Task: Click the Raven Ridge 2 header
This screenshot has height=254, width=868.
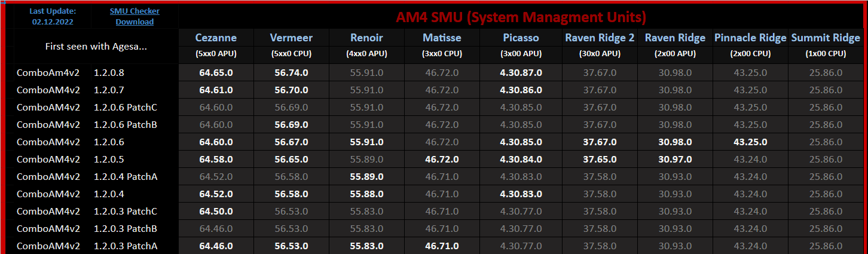Action: [600, 38]
